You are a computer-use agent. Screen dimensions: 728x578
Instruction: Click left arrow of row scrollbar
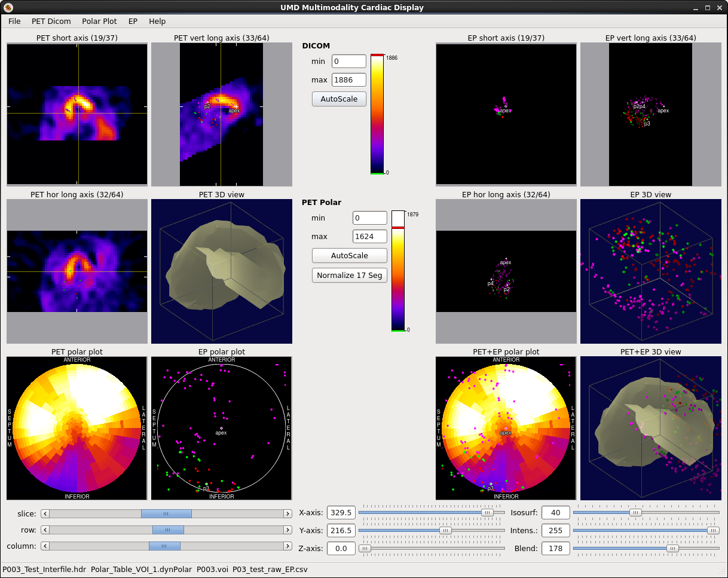(x=45, y=530)
